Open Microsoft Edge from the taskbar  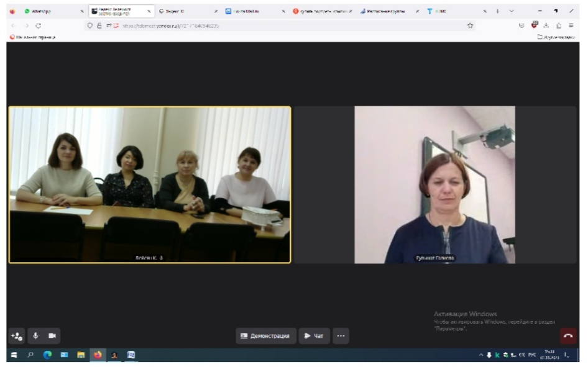click(x=47, y=355)
